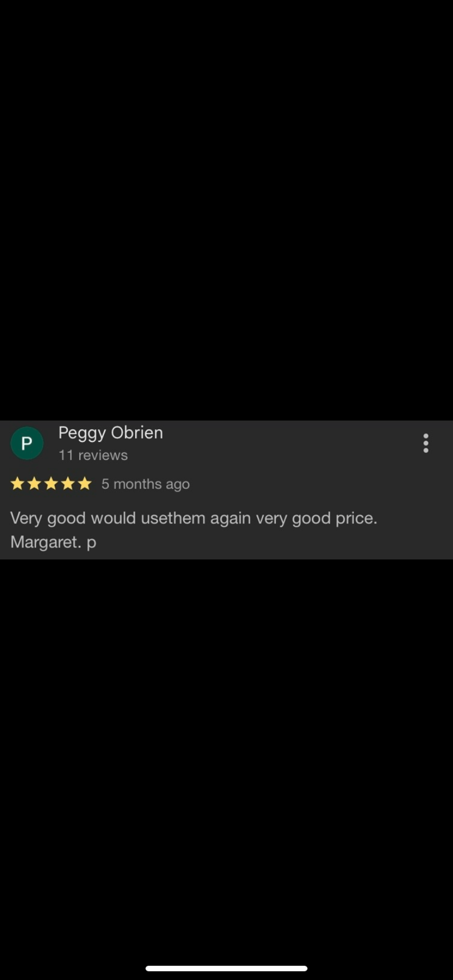Tap the '11 reviews' count text
The image size is (453, 980).
93,455
